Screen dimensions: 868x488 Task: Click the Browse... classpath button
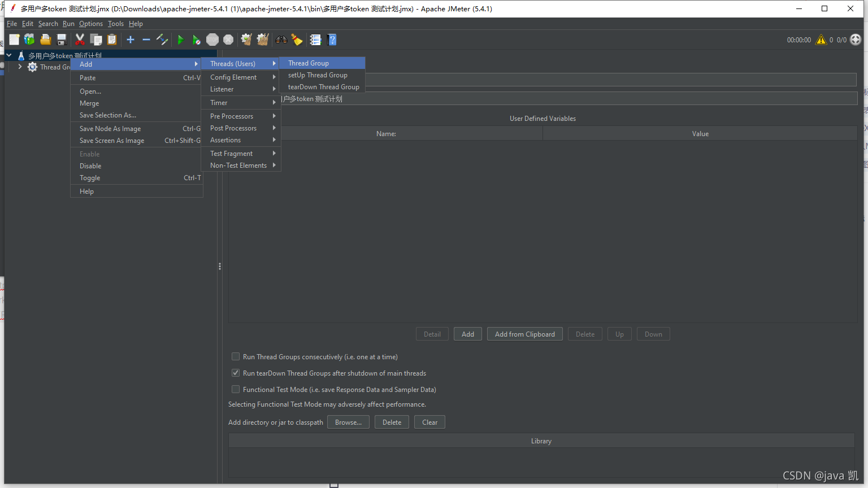click(348, 422)
